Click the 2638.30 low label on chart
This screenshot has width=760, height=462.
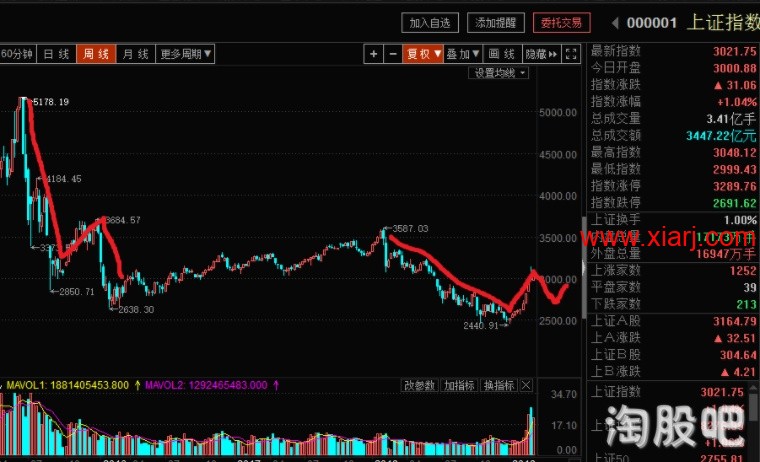tap(136, 309)
